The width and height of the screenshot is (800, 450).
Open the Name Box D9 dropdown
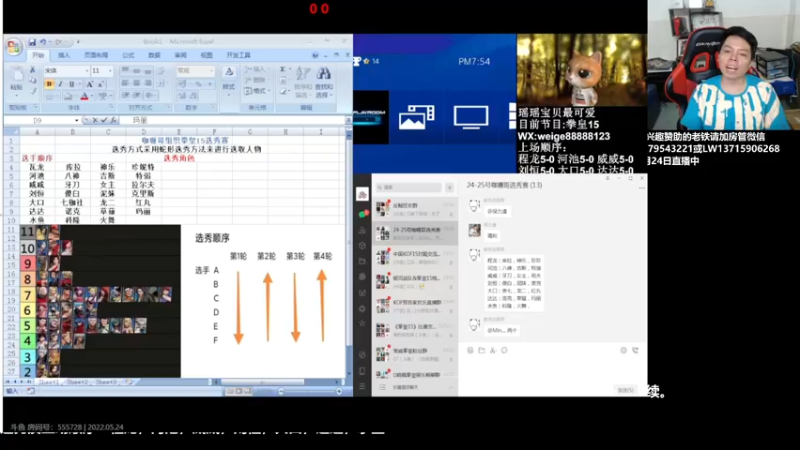(x=77, y=120)
